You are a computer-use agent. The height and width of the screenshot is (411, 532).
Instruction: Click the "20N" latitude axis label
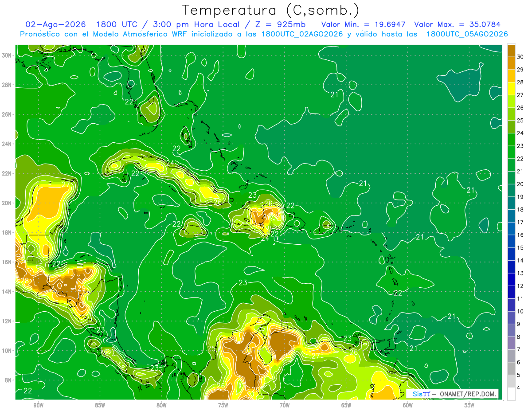8,203
